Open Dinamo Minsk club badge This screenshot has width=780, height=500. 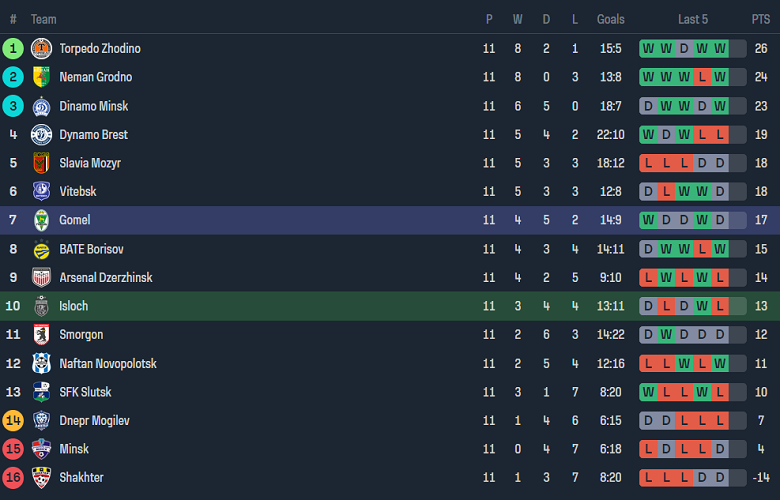pos(41,106)
